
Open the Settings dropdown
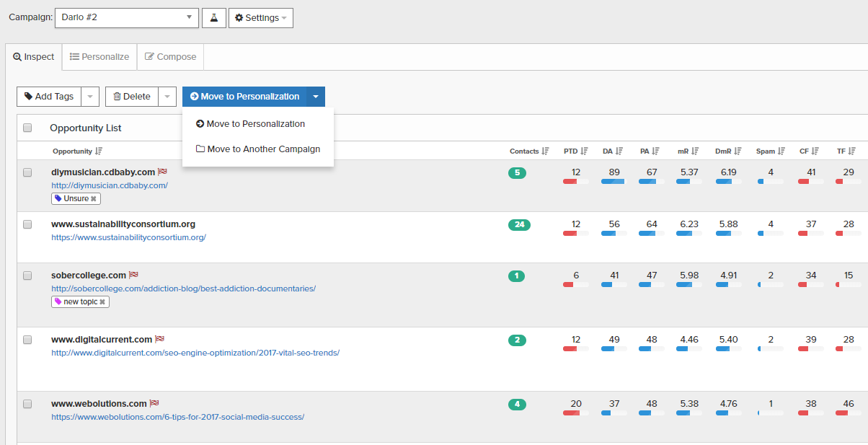point(260,18)
